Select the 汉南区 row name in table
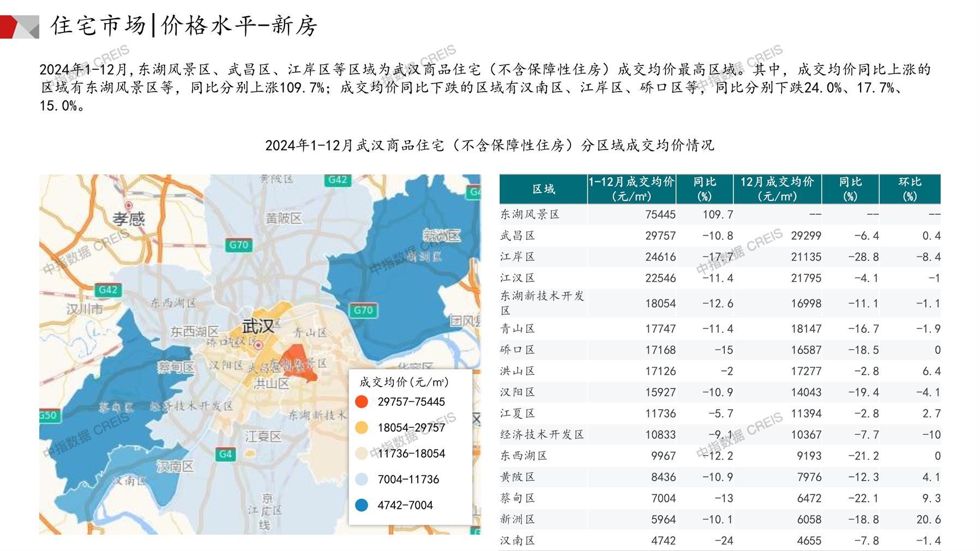This screenshot has width=980, height=551. coord(518,541)
